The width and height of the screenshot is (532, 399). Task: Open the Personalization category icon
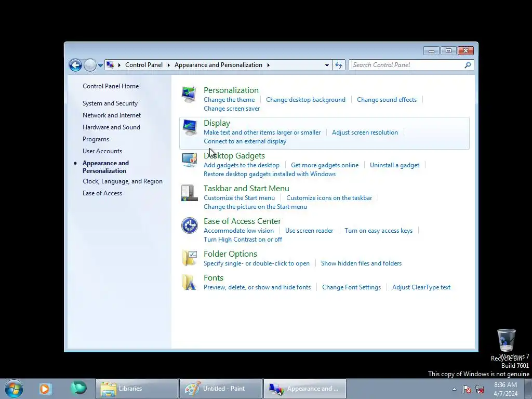189,95
